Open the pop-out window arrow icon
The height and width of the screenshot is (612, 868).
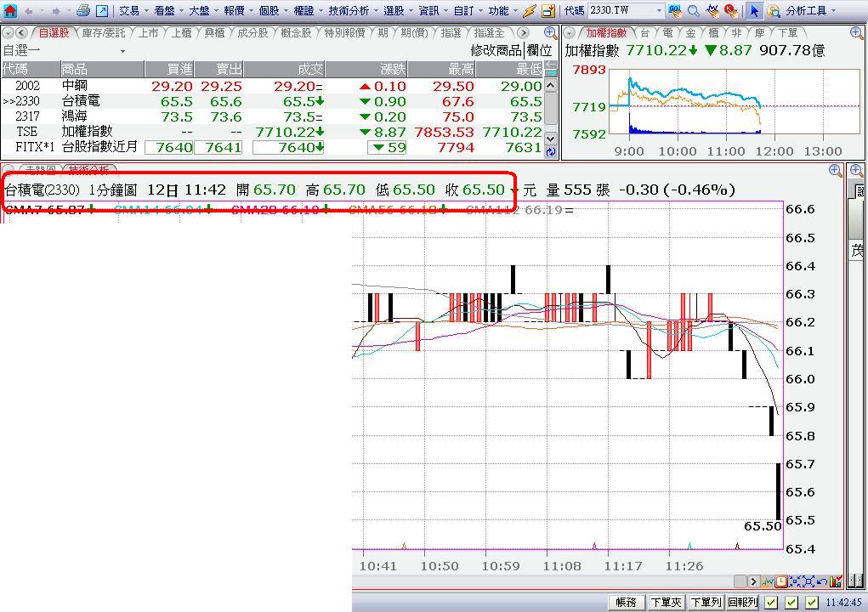click(x=102, y=10)
